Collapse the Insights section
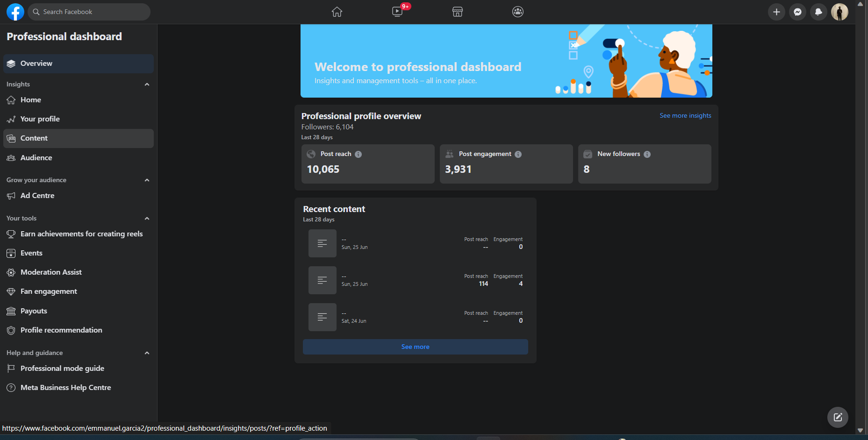 pyautogui.click(x=147, y=85)
